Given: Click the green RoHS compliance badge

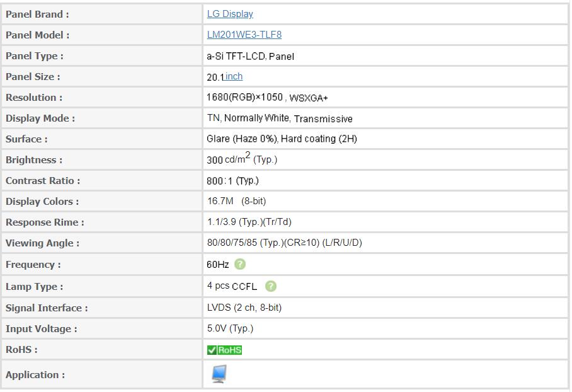Looking at the screenshot, I should point(224,350).
